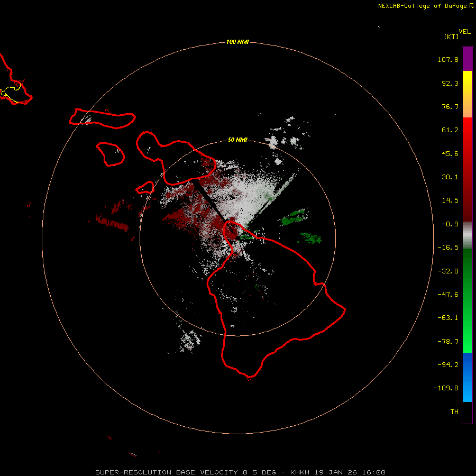476x476 pixels.
Task: Click the 107.8 legend value
Action: [x=448, y=59]
